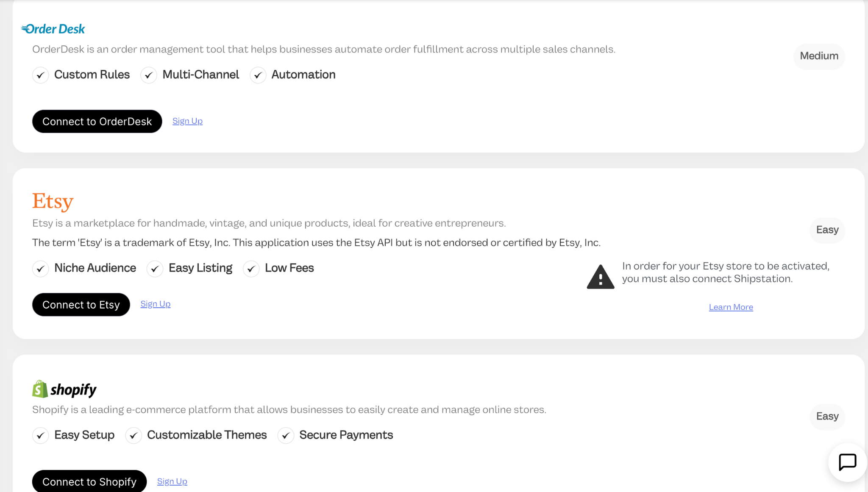The image size is (868, 492).
Task: Click the Shipstation activation notice text
Action: [726, 272]
